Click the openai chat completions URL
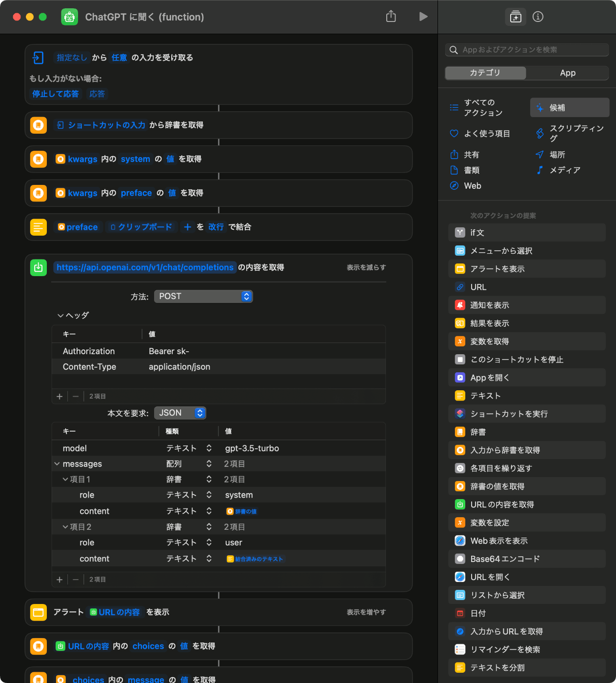616x683 pixels. (x=145, y=267)
